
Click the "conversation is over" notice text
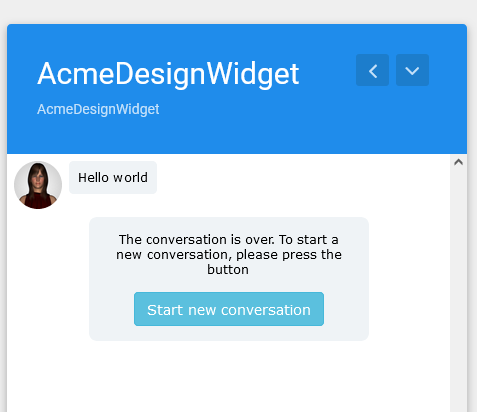[229, 254]
